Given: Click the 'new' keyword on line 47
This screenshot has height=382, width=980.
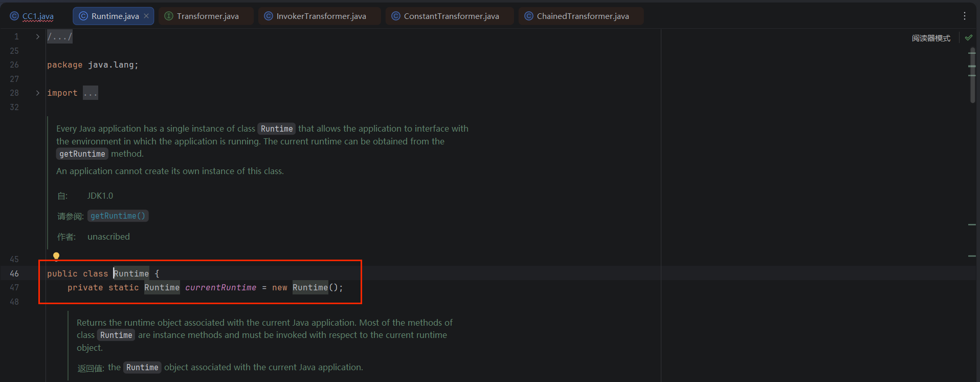Looking at the screenshot, I should [280, 287].
